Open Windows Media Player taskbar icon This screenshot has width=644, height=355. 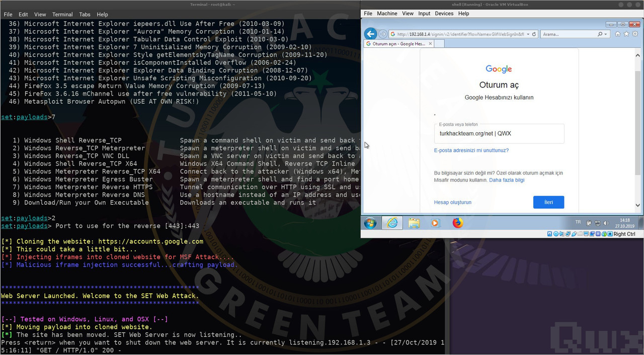point(436,223)
